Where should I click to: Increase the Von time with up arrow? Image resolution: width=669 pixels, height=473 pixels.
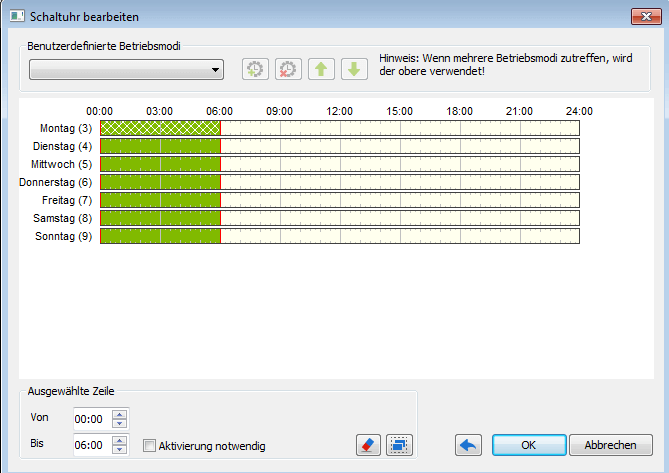click(x=120, y=414)
